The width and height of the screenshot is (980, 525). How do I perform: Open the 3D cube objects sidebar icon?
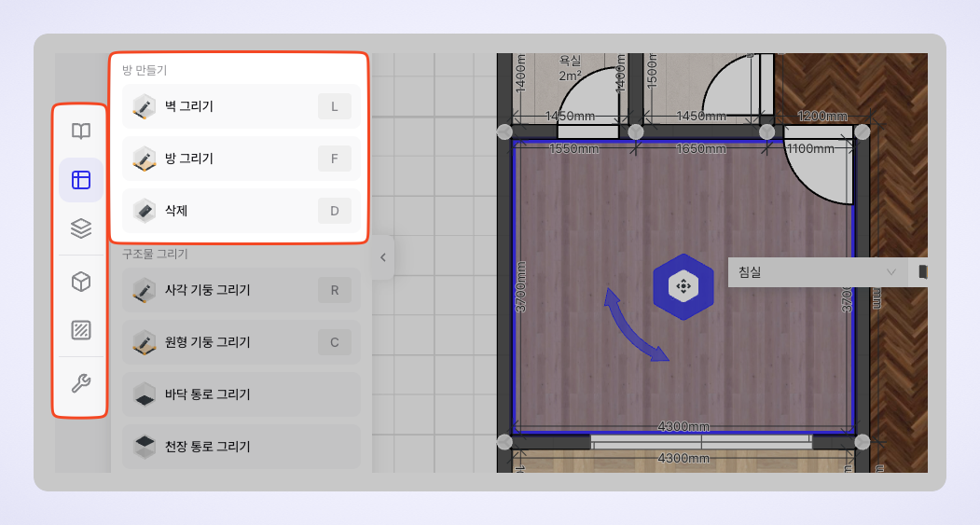pos(81,282)
